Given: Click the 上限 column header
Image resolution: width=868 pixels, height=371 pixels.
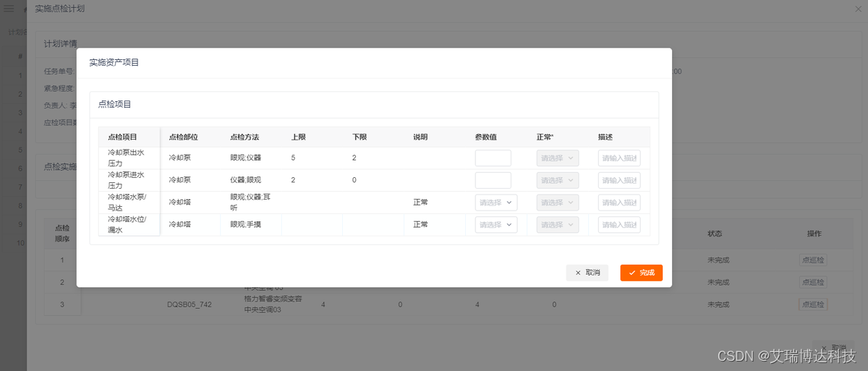Looking at the screenshot, I should point(312,137).
